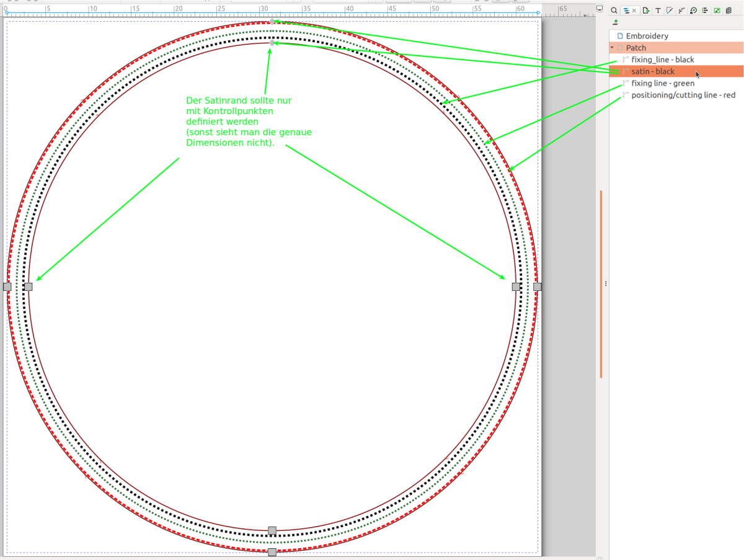Click the three-dot dock panel divider handle

[606, 283]
